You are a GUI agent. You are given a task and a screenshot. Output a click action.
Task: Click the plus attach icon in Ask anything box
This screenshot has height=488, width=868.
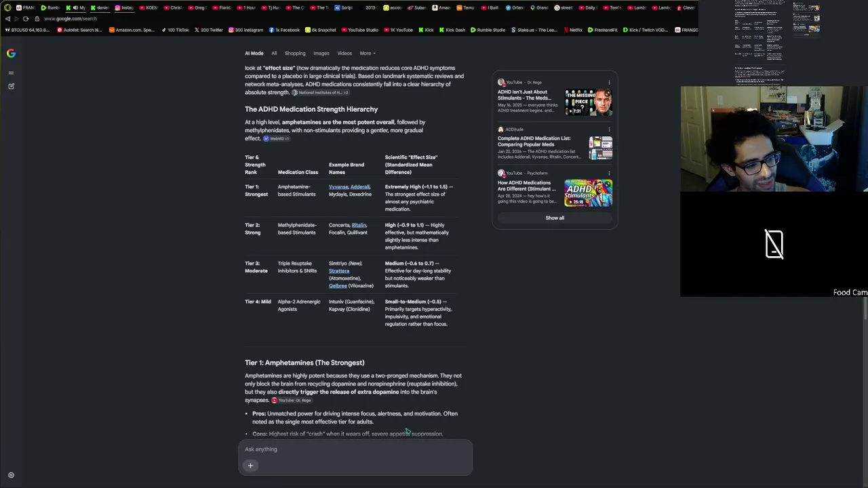(x=250, y=465)
